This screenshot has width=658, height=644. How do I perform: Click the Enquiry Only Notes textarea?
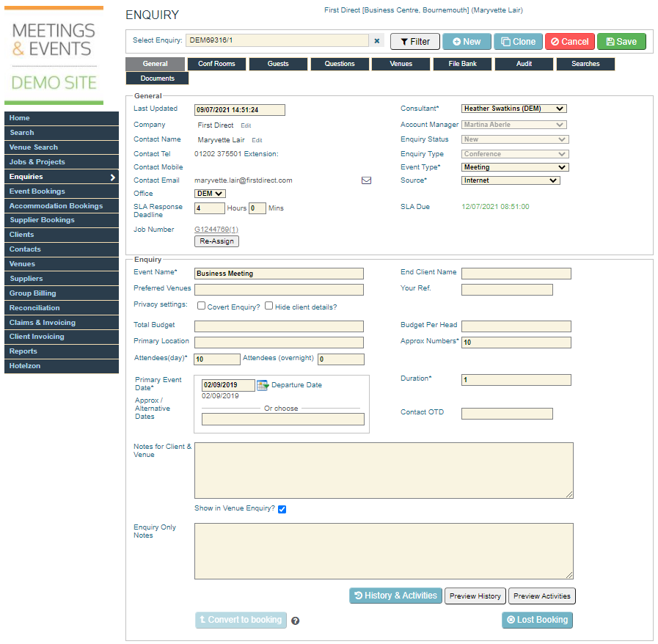pos(384,552)
